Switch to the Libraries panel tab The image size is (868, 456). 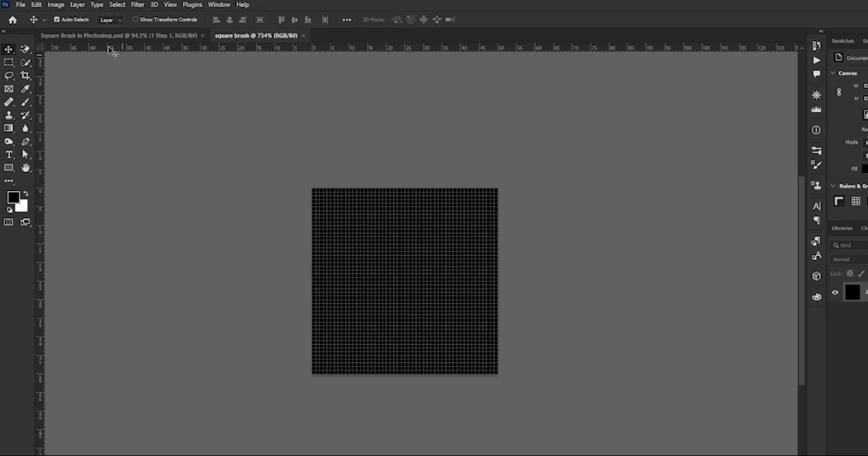click(842, 228)
